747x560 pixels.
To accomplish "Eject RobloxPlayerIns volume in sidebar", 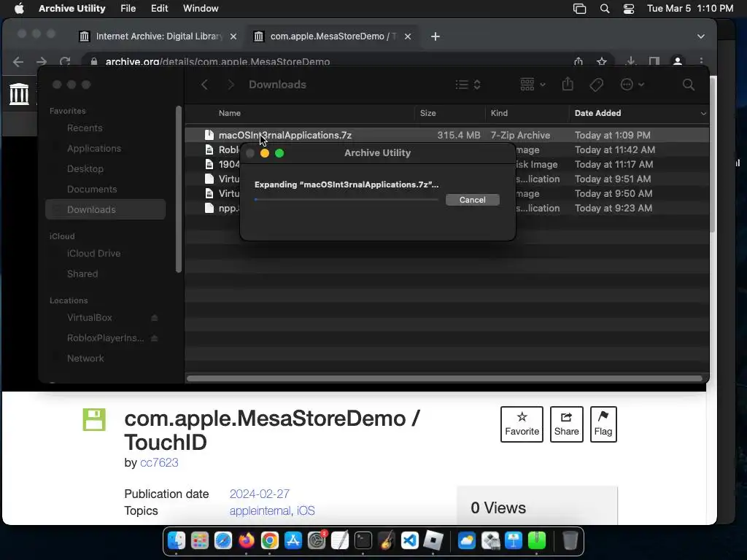I will click(155, 338).
